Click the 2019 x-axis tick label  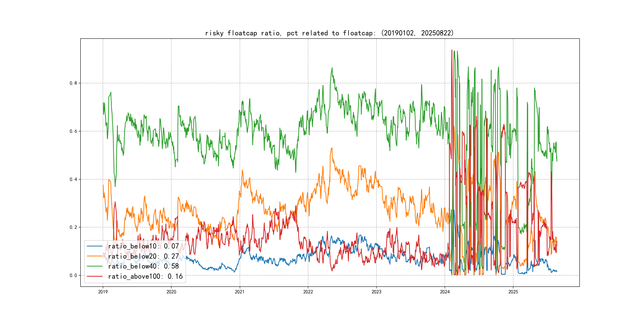pos(103,292)
